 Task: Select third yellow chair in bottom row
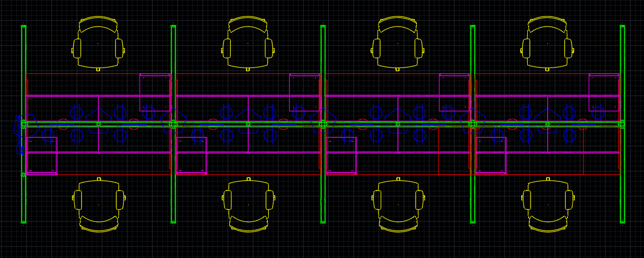tap(398, 205)
